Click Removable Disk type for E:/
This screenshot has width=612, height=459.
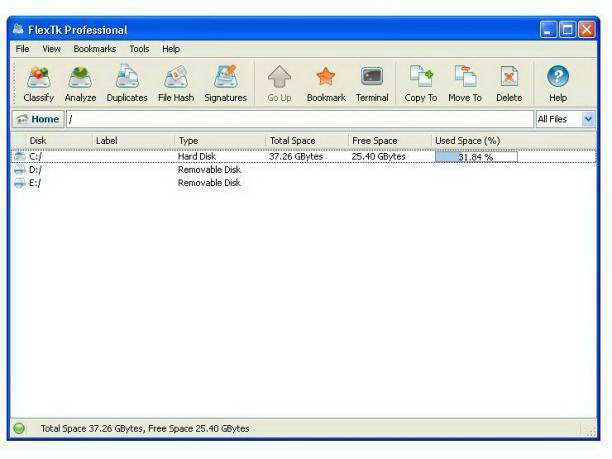(x=209, y=183)
